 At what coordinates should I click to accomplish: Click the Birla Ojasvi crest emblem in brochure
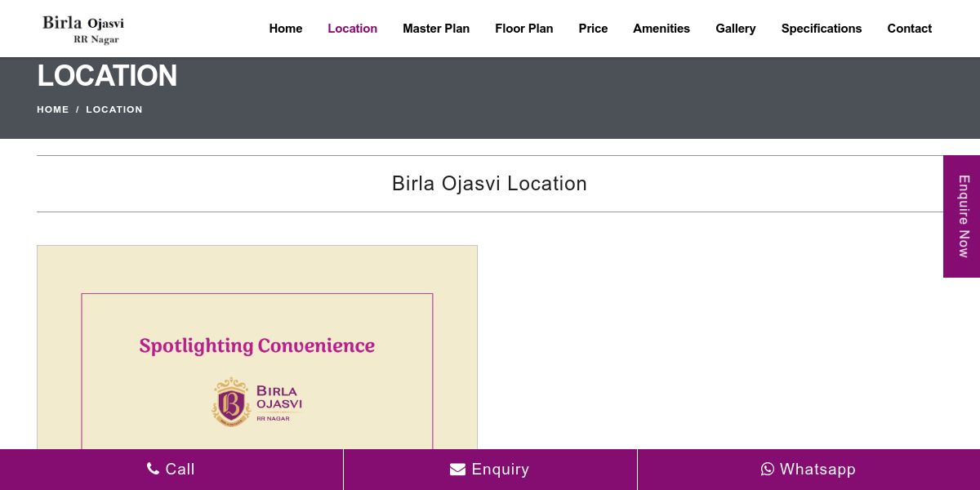pyautogui.click(x=231, y=402)
